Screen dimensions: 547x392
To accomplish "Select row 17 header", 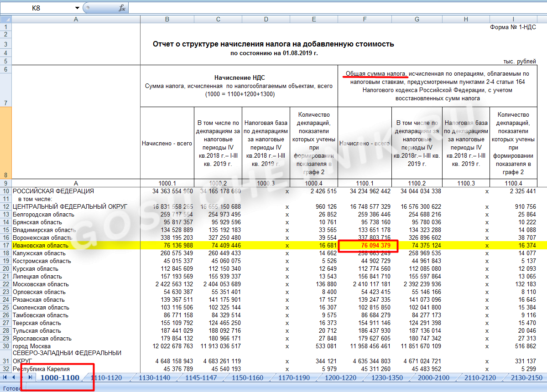I will pyautogui.click(x=5, y=245).
